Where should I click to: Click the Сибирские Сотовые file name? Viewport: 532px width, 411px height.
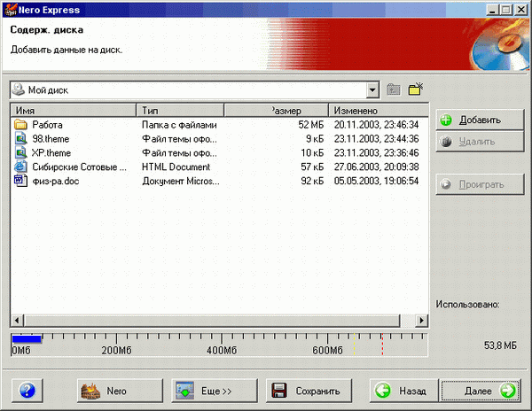[x=79, y=167]
